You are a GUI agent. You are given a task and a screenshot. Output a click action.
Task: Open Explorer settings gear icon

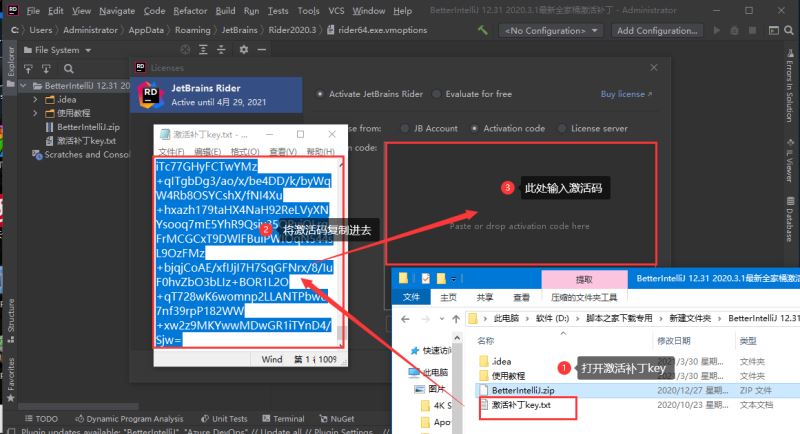pyautogui.click(x=244, y=49)
